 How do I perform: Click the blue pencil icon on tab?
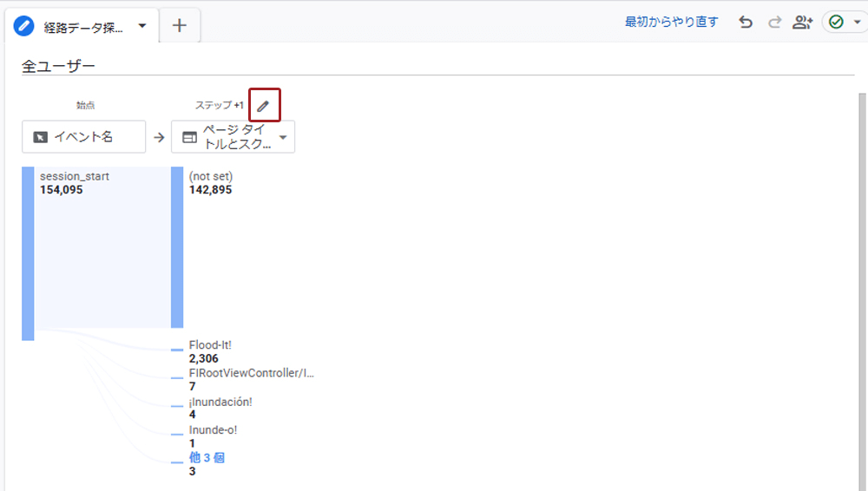23,26
